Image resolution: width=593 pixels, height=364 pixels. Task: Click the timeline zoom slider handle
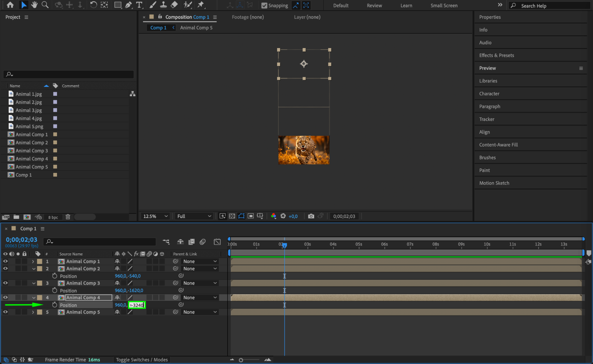coord(241,360)
